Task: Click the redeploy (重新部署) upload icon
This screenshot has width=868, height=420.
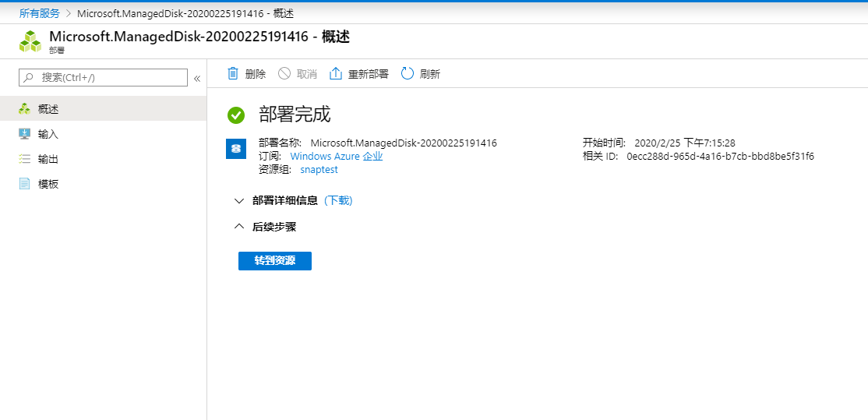Action: pos(336,73)
